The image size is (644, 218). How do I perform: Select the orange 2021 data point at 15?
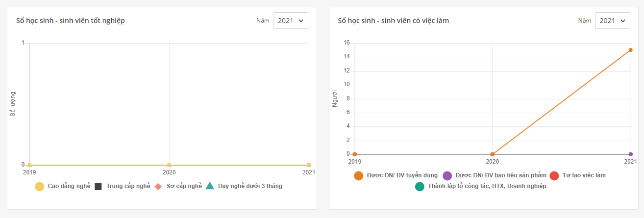pos(630,50)
